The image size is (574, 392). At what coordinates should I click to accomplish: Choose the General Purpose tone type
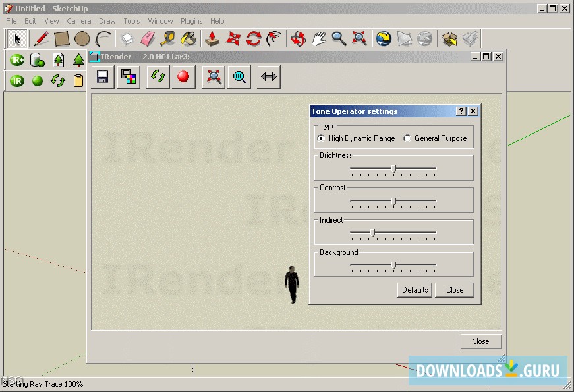pos(407,138)
